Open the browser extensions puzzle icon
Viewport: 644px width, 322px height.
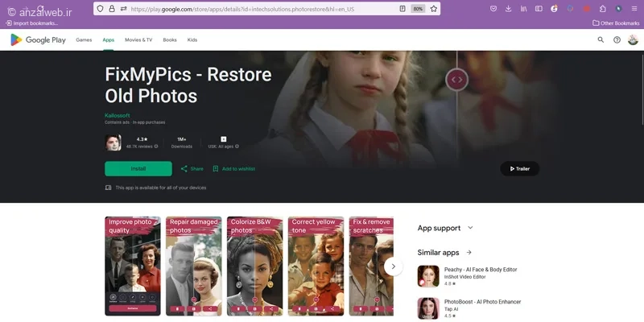click(602, 9)
